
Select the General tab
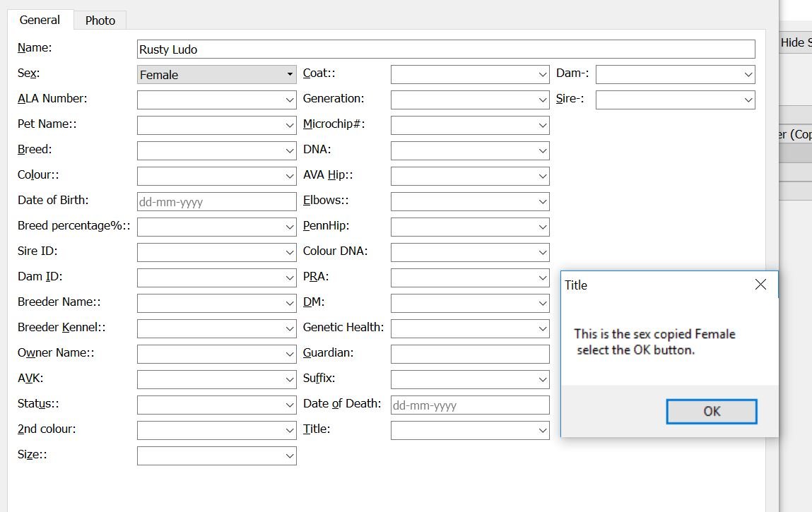(40, 20)
